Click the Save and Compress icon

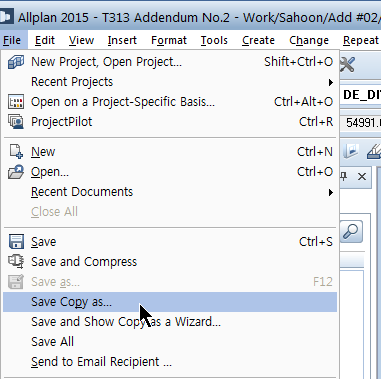[16, 262]
